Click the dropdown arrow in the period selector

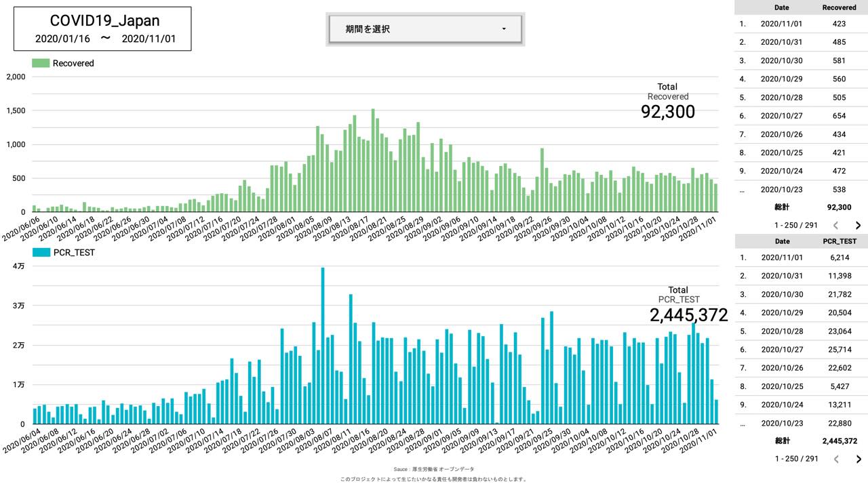(x=504, y=29)
